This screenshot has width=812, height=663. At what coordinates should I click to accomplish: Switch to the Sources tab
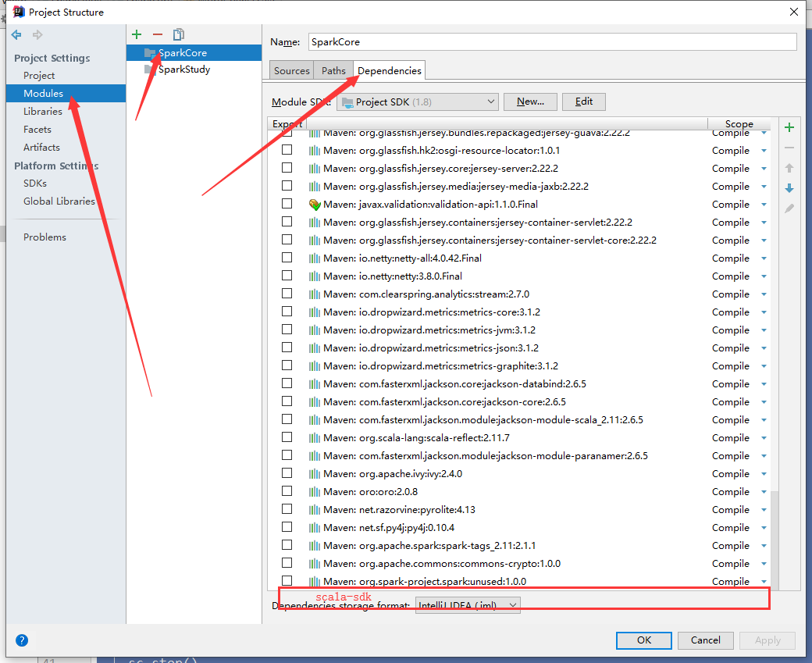pyautogui.click(x=291, y=70)
